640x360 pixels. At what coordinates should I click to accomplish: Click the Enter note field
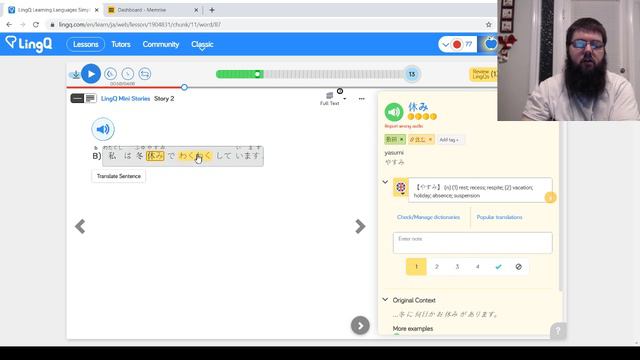point(473,243)
